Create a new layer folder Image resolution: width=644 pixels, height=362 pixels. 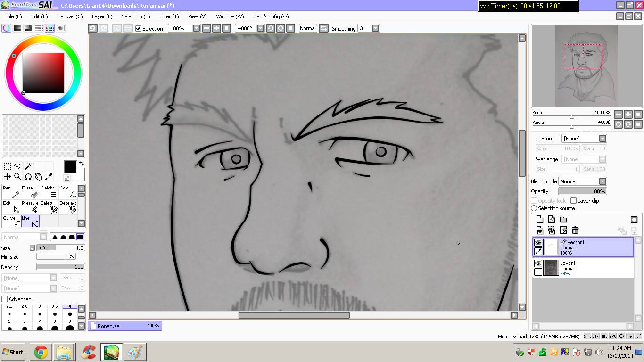pos(563,220)
